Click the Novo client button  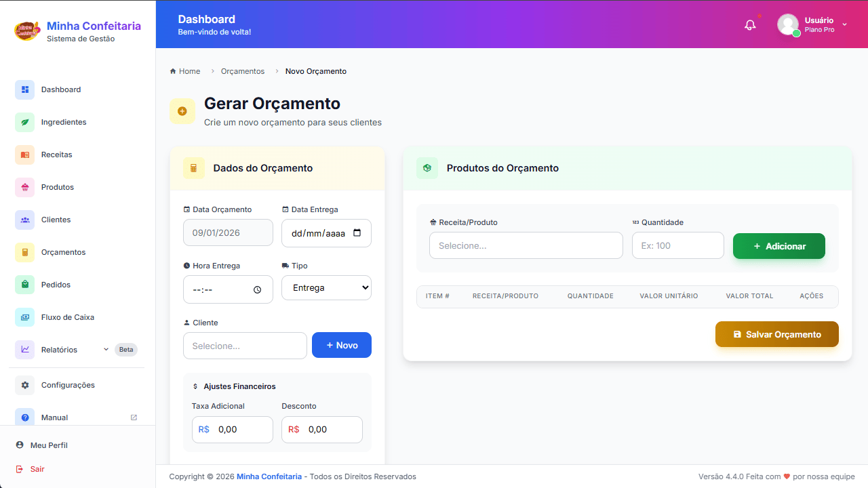pos(341,345)
